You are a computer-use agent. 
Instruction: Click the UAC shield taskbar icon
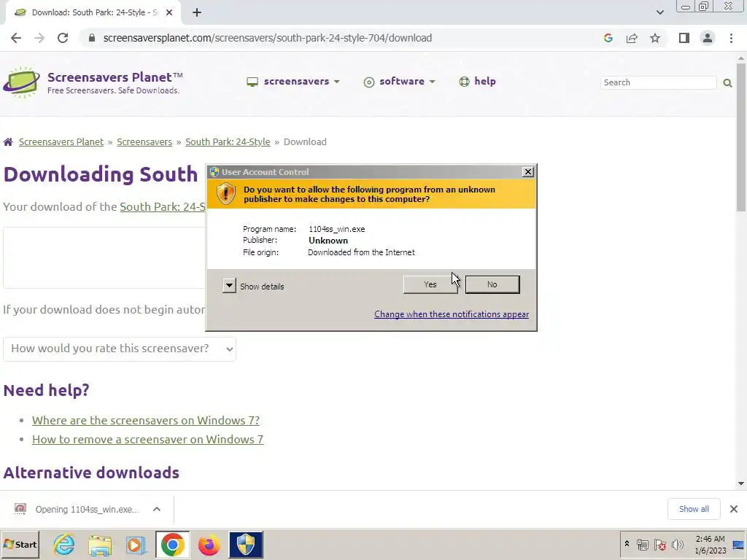point(246,545)
